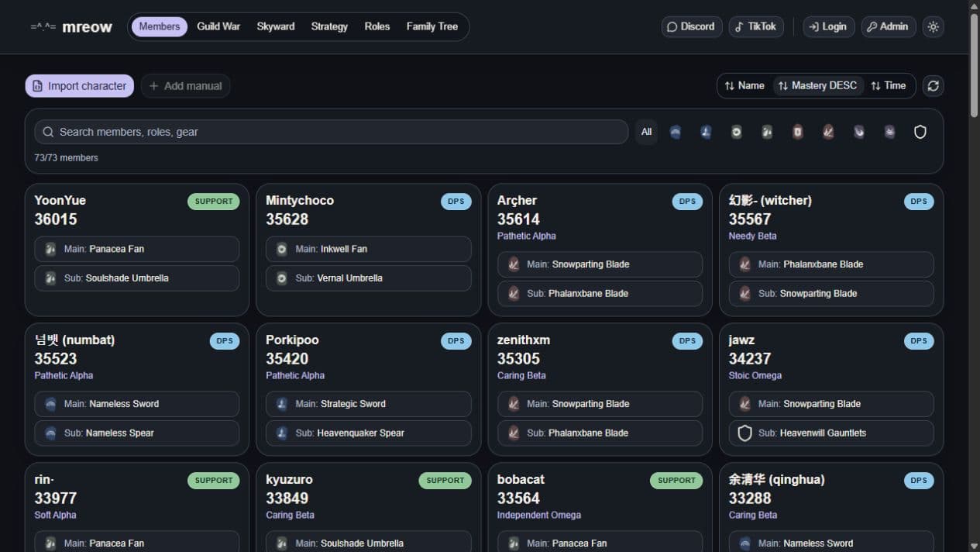Click the Soft Alpha title under rin·
Viewport: 980px width, 552px height.
[55, 516]
